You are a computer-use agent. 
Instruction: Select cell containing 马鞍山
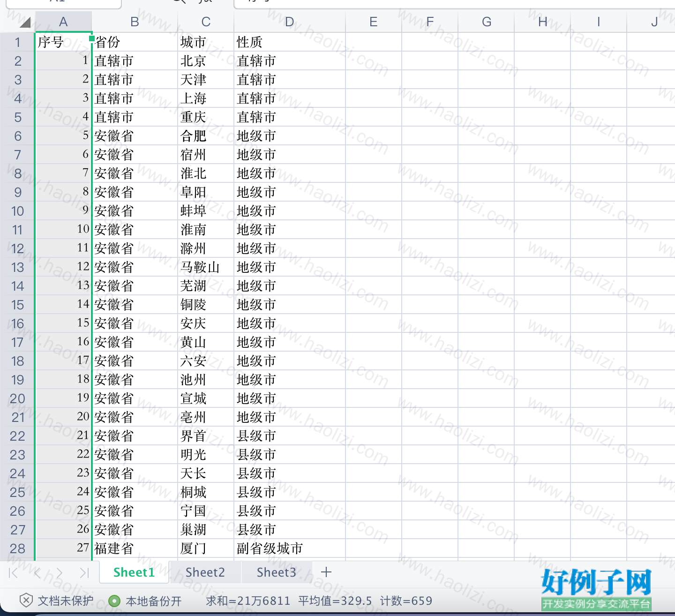pos(206,267)
